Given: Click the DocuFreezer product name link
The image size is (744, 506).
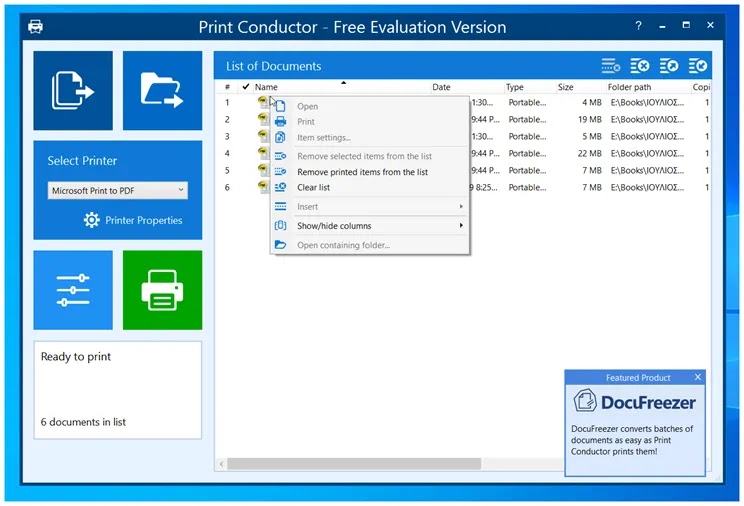Looking at the screenshot, I should 648,403.
